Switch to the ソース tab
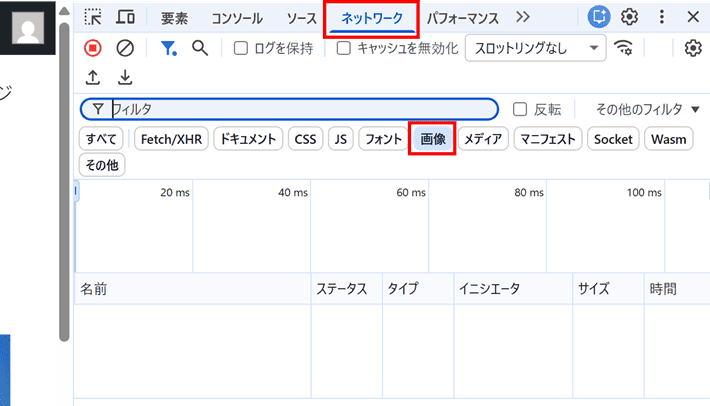 (302, 18)
